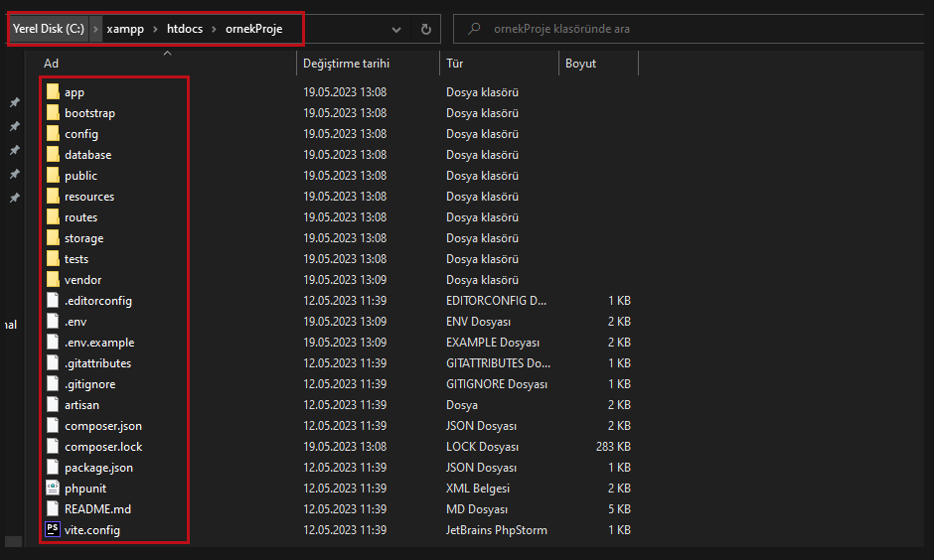Click the .editorconfig file icon
Image resolution: width=934 pixels, height=560 pixels.
53,300
